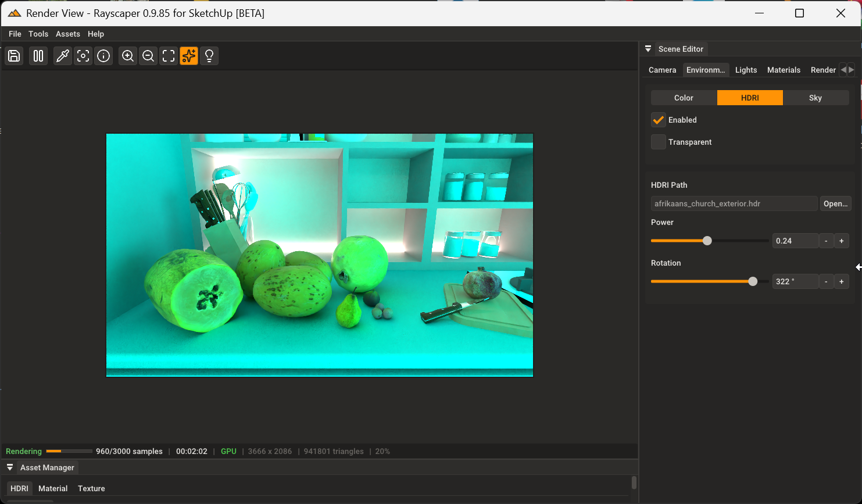Zoom in using the magnifier plus icon
Screen dimensions: 862x504
tap(127, 56)
